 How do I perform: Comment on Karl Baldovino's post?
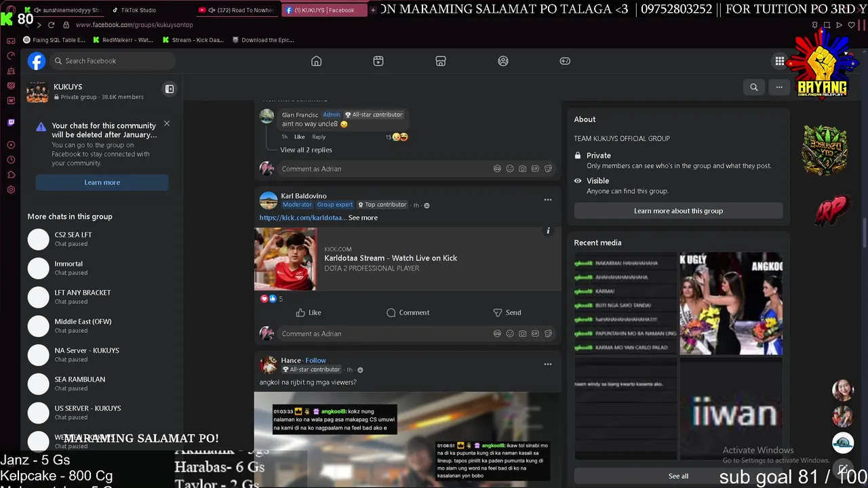pyautogui.click(x=408, y=312)
